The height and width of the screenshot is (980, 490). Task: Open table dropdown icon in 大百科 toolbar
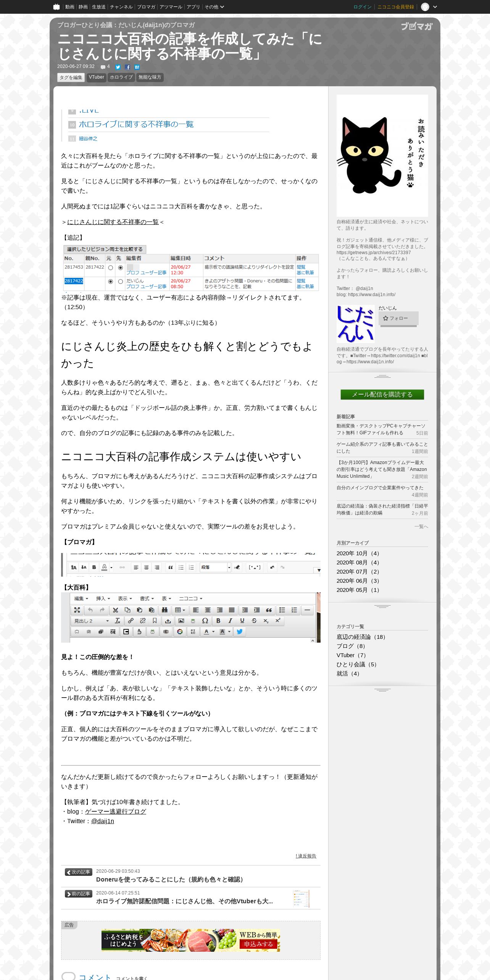[180, 610]
